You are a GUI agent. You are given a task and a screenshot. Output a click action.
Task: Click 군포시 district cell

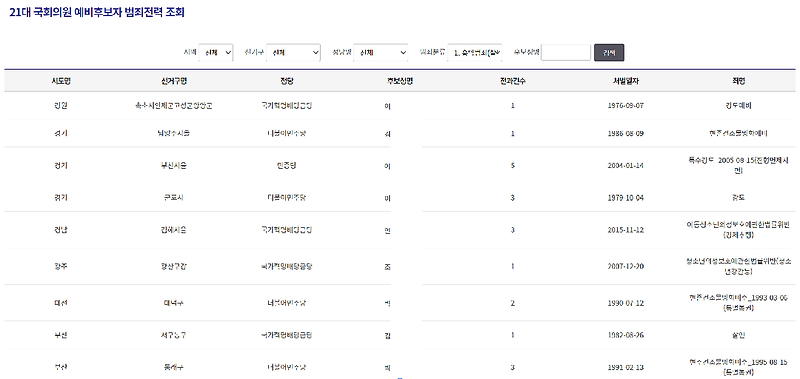tap(173, 197)
